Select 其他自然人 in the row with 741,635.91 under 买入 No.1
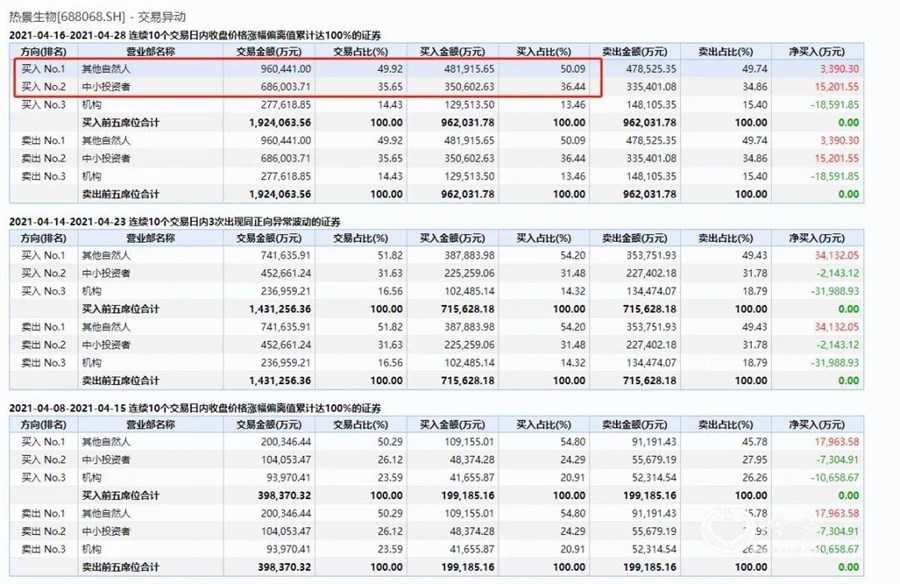This screenshot has height=584, width=900. (106, 256)
